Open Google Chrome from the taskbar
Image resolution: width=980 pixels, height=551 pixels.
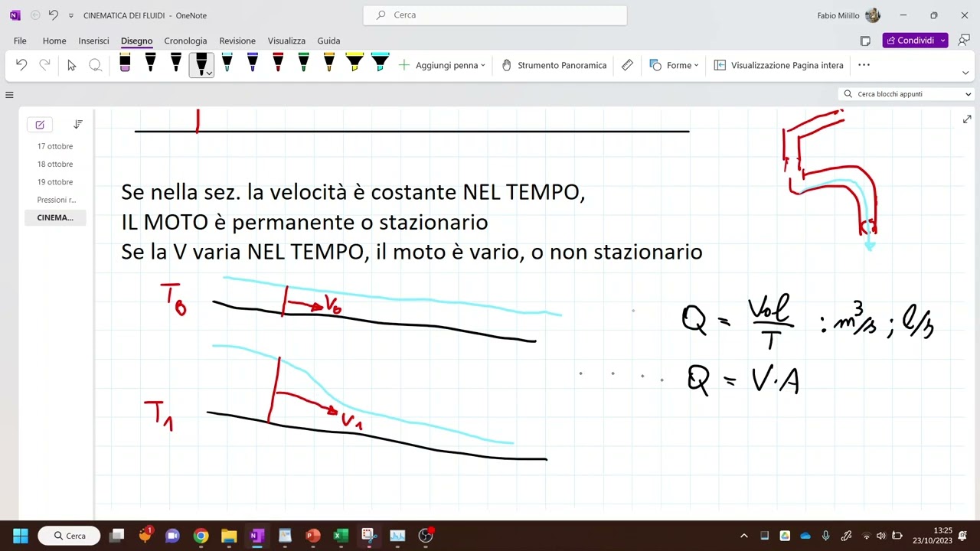click(x=201, y=536)
